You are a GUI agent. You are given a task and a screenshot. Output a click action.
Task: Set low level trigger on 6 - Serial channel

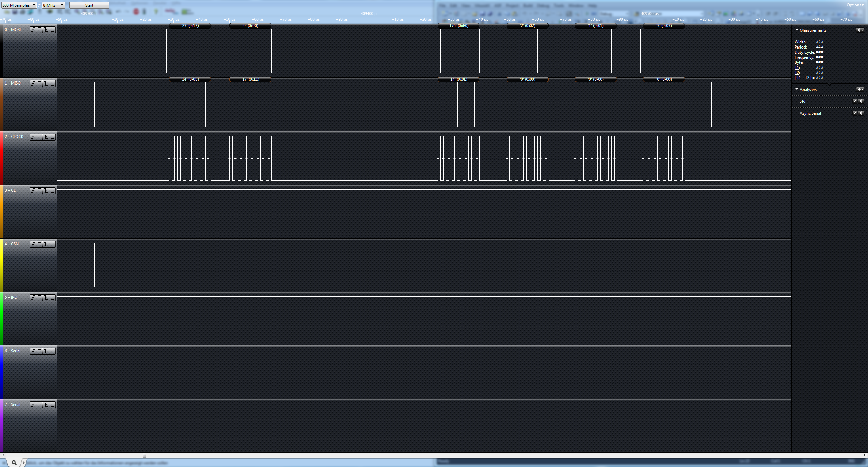click(52, 351)
